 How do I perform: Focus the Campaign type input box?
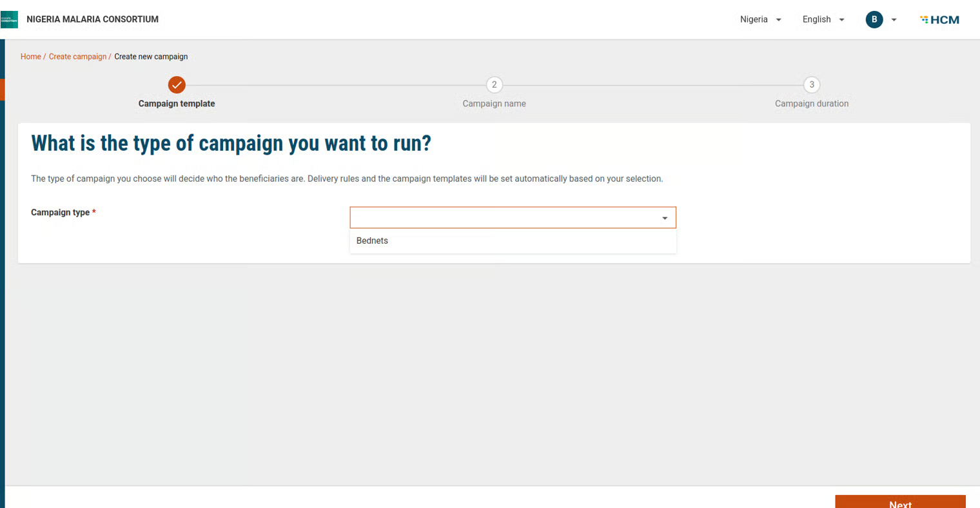503,218
